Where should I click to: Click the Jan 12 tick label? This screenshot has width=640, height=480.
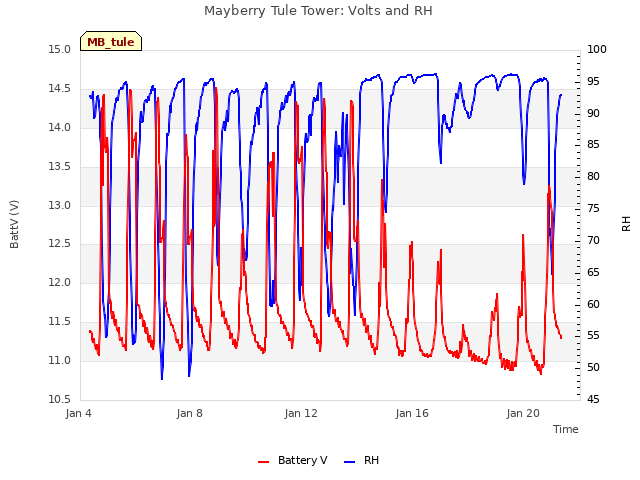click(301, 413)
